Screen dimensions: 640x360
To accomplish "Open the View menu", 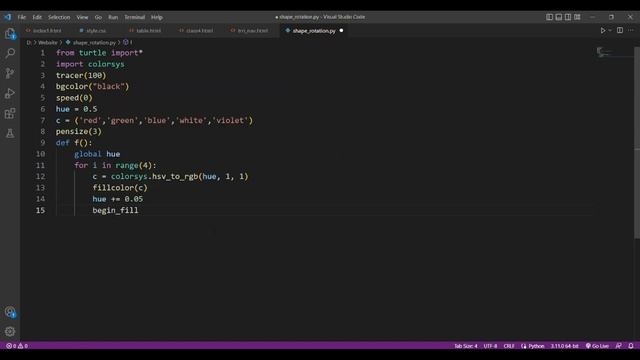I will click(x=82, y=17).
